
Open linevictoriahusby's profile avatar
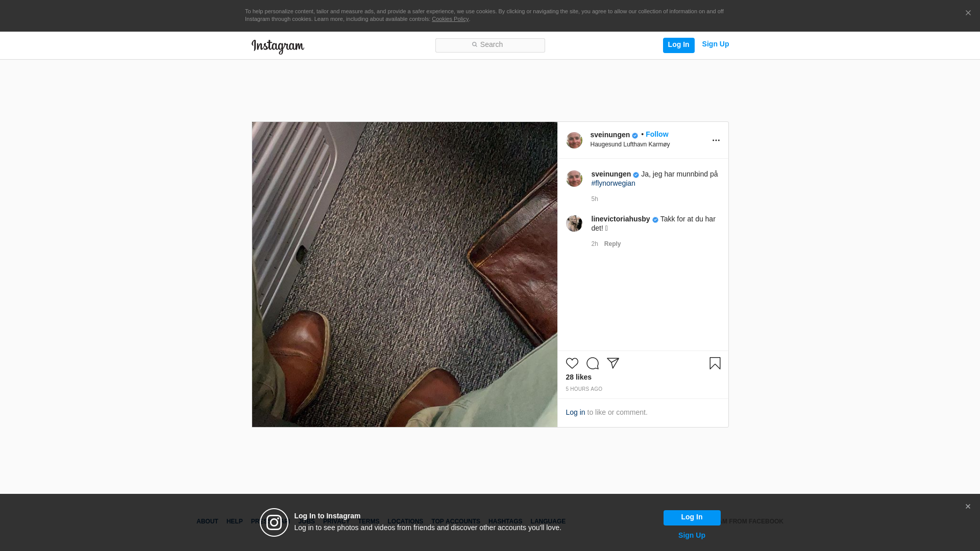574,223
